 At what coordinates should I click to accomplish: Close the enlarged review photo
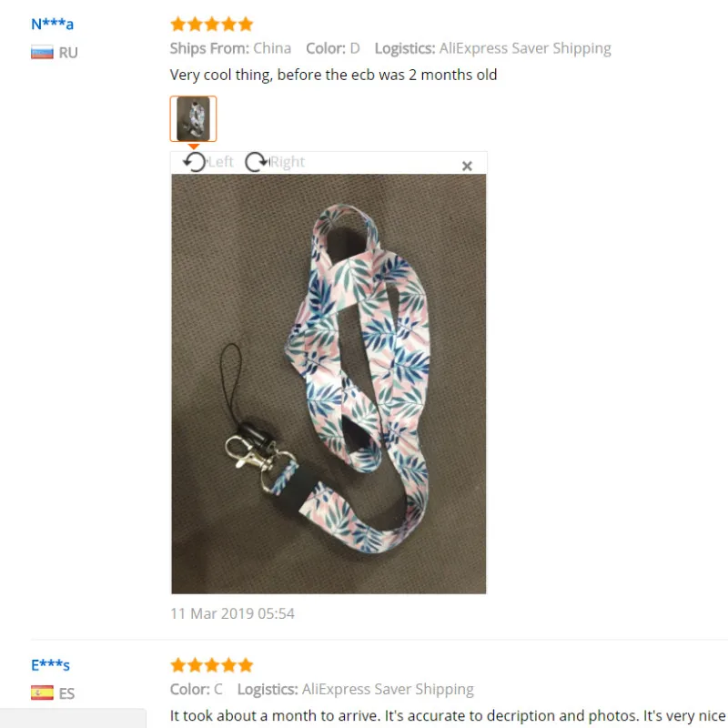pyautogui.click(x=467, y=166)
